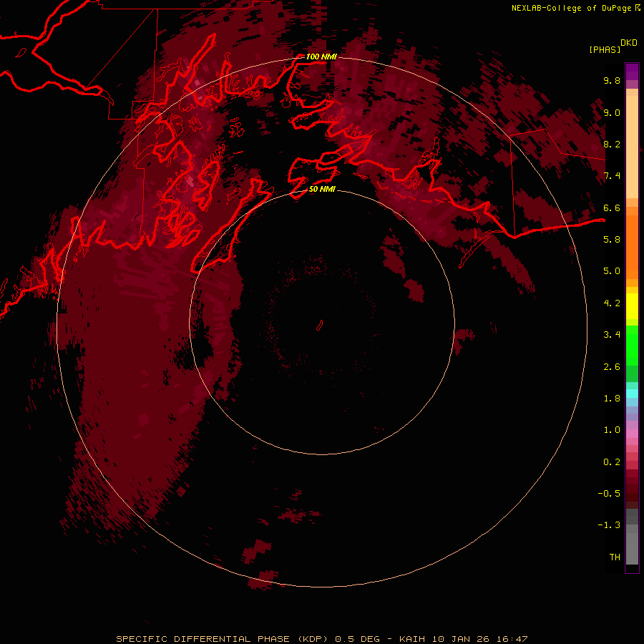Click the 1.8 scale value
Viewport: 644px width, 644px height.
pos(612,399)
